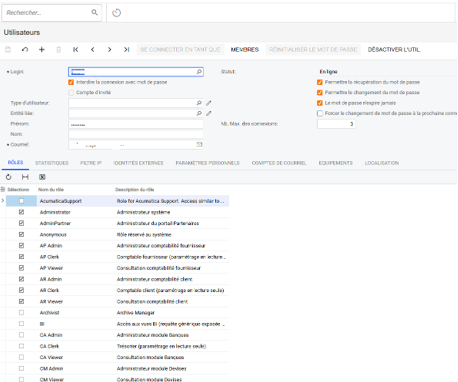This screenshot has width=458, height=382.
Task: Open the COMPTES DE COURRIEL tab
Action: pos(279,163)
